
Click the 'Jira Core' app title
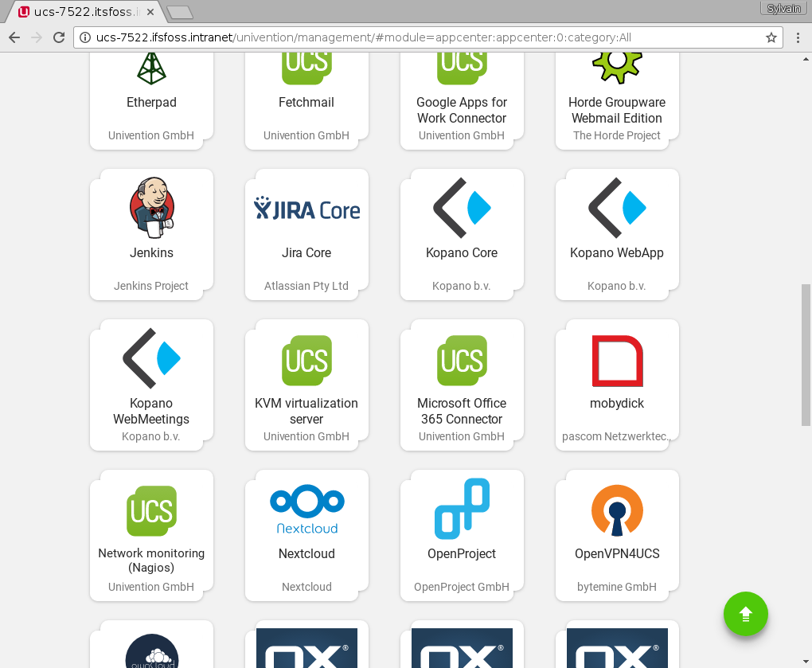click(306, 252)
